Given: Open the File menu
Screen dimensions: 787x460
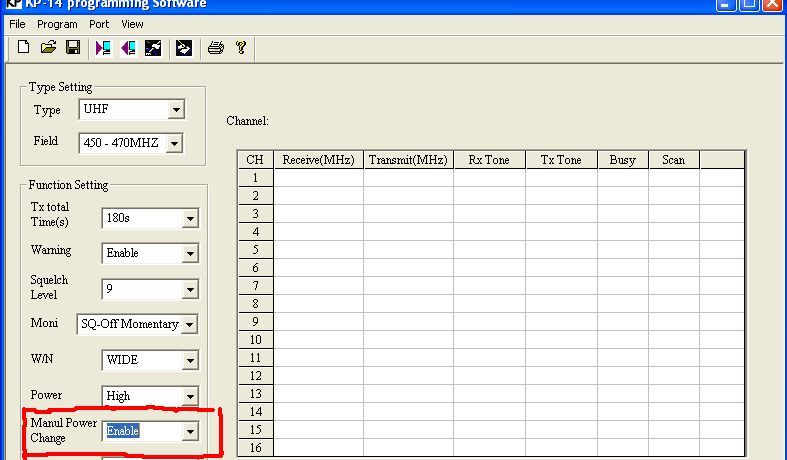Looking at the screenshot, I should click(x=17, y=24).
